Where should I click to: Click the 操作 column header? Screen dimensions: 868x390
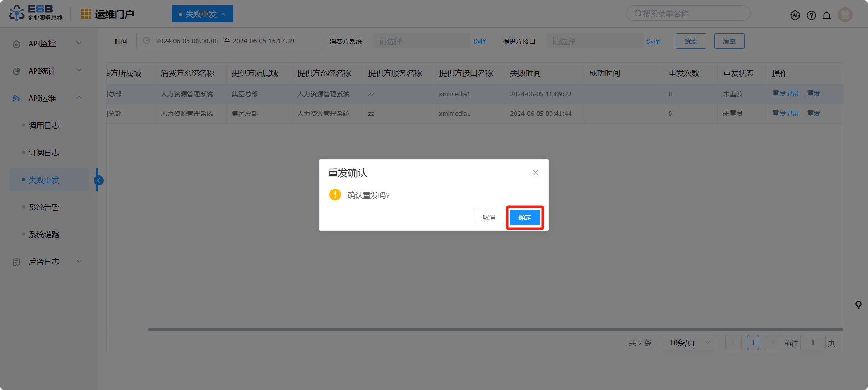coord(780,73)
